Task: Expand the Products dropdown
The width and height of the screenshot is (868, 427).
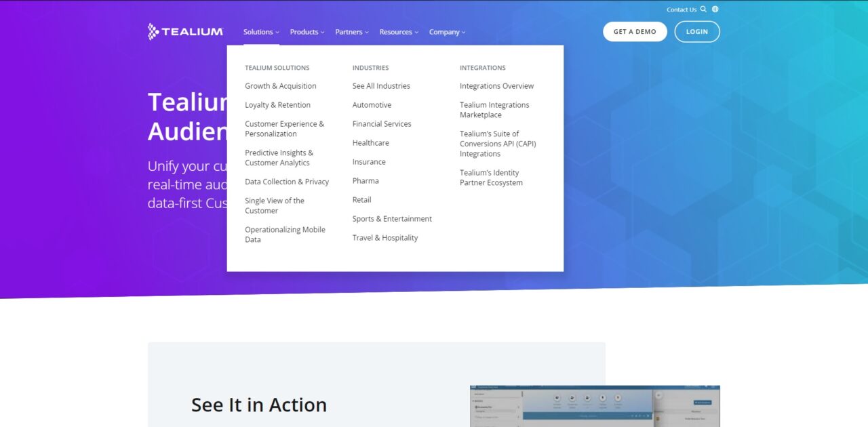Action: 307,32
